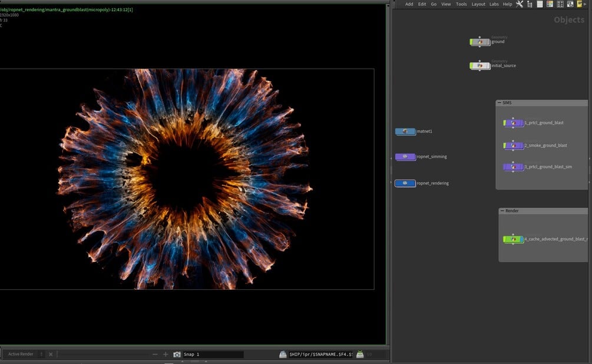Image resolution: width=592 pixels, height=364 pixels.
Task: Select the initial_source geometry node
Action: (x=480, y=66)
